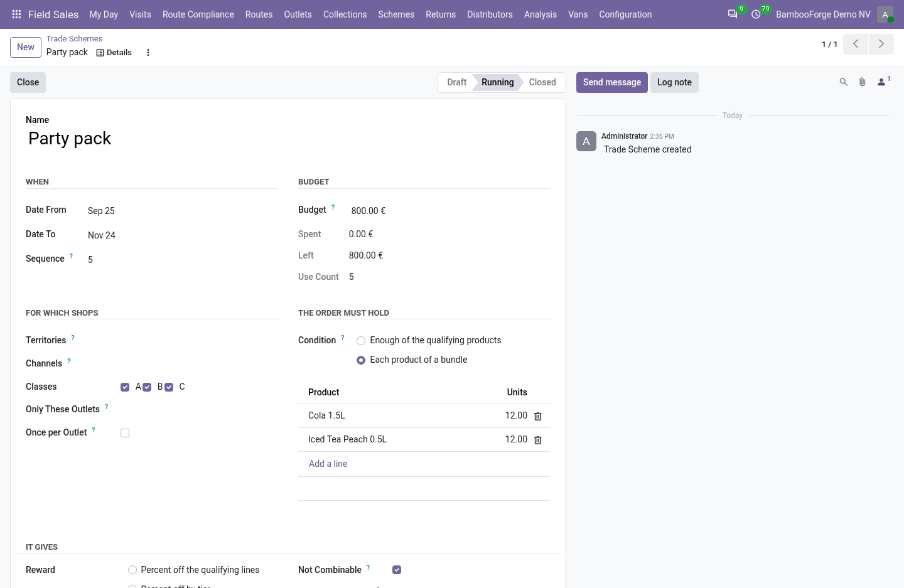This screenshot has width=904, height=588.
Task: Uncheck class A checkbox
Action: point(125,387)
